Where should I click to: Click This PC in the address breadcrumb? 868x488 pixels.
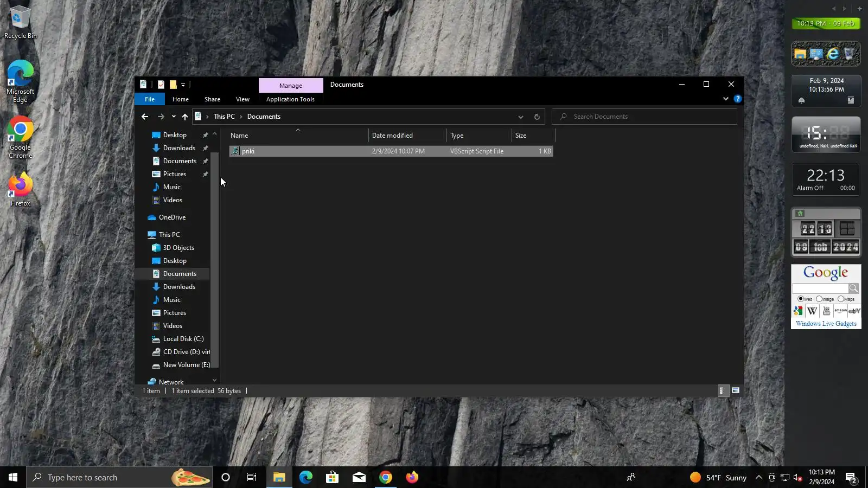click(224, 117)
